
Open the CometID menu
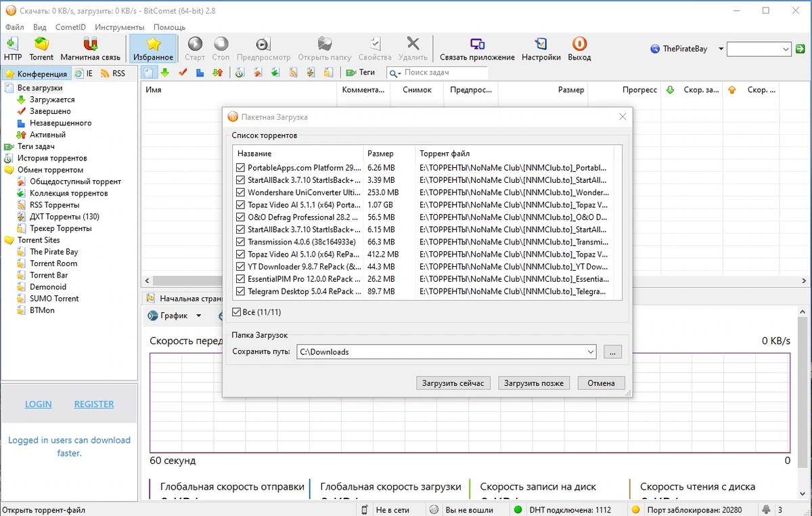tap(70, 27)
